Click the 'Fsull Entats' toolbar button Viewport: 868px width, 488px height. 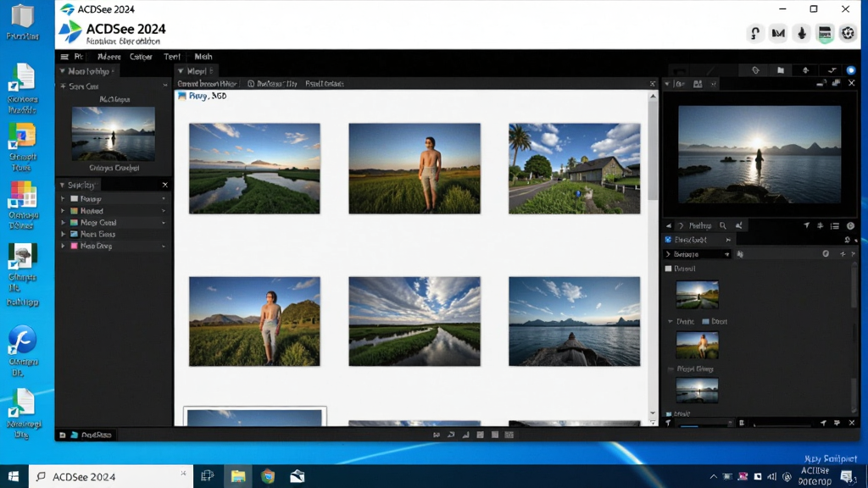tap(325, 84)
